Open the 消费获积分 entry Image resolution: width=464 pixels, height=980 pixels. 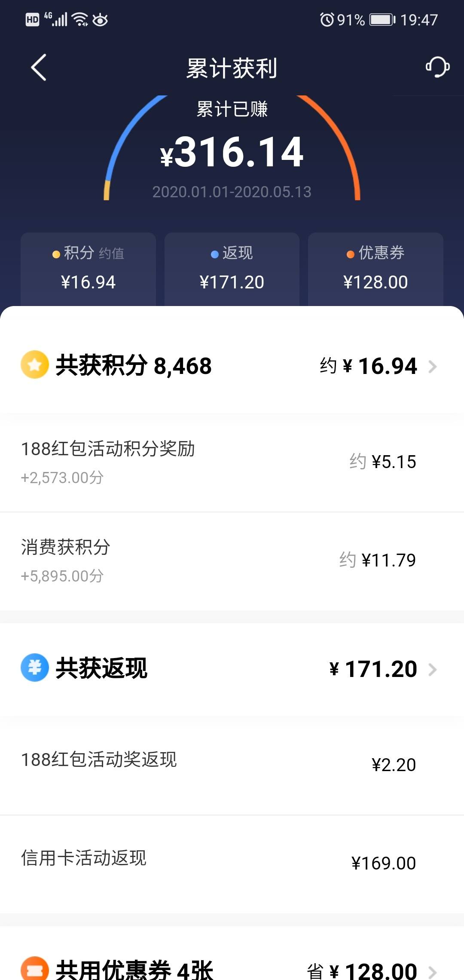[x=232, y=561]
